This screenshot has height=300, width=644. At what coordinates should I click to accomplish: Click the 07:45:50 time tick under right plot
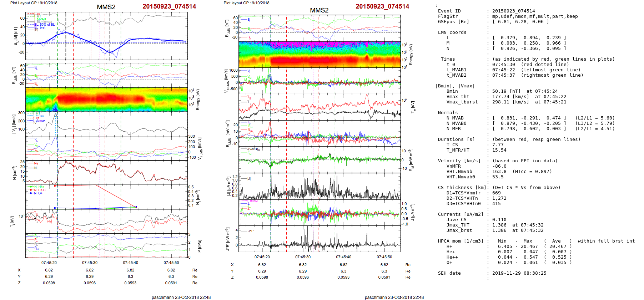pyautogui.click(x=384, y=257)
